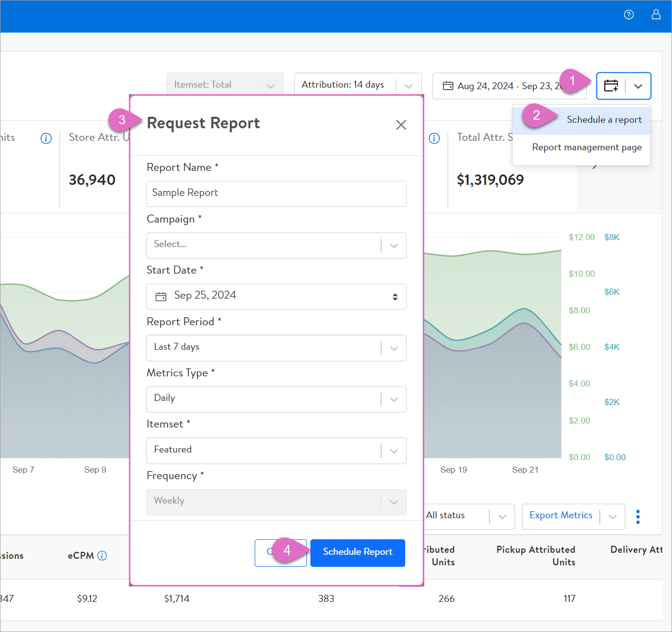Viewport: 672px width, 632px height.
Task: Expand the Itemset Featured dropdown
Action: (394, 451)
